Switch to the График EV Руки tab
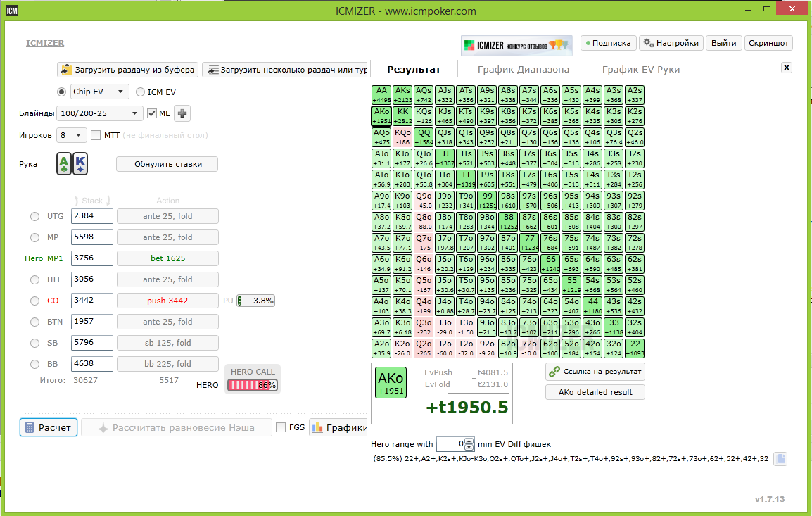 pyautogui.click(x=641, y=69)
